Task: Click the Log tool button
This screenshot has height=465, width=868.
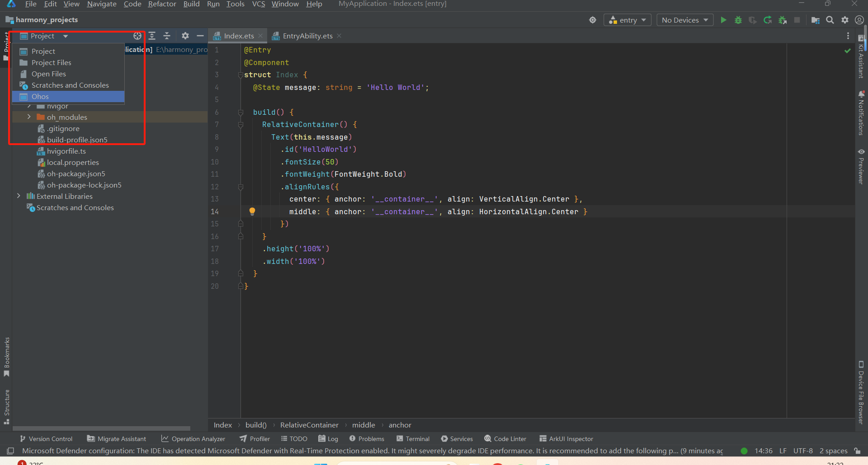Action: pos(328,439)
